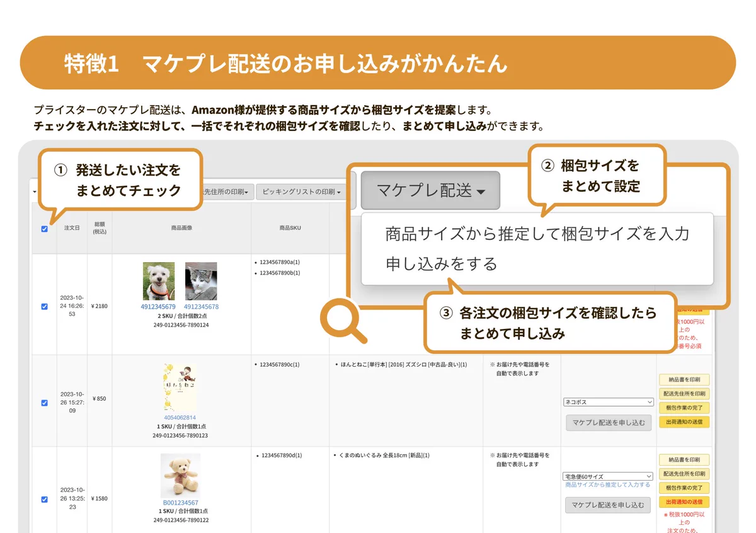Open product link 4912345679

pos(158,307)
